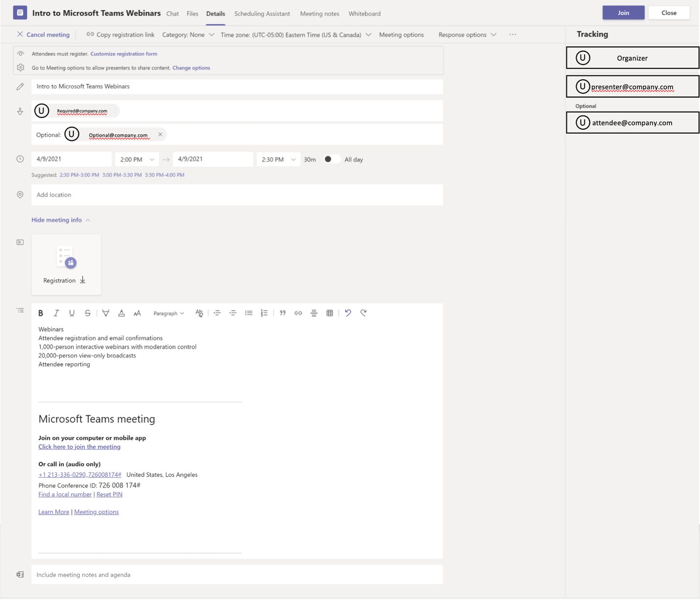Viewport: 700px width, 601px height.
Task: Click the Change options link
Action: click(191, 68)
